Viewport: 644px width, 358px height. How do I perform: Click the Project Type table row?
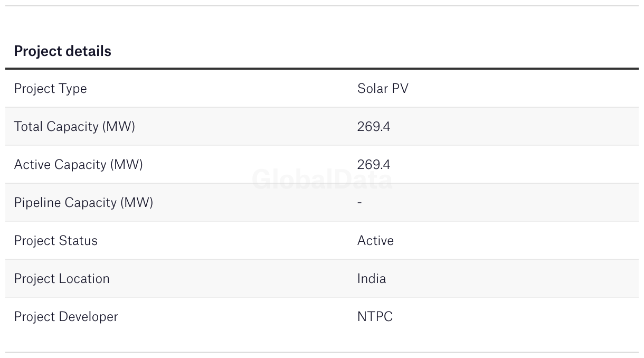click(322, 89)
